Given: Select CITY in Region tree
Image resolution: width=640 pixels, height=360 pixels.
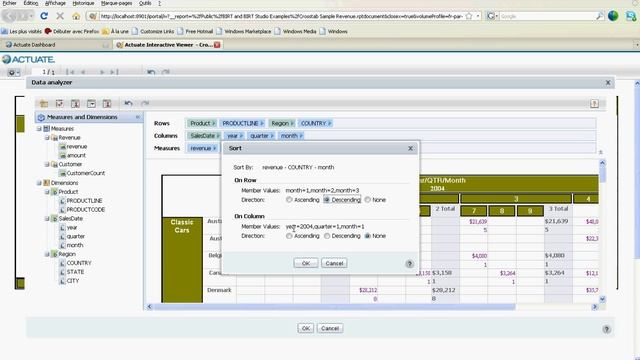Looking at the screenshot, I should [73, 281].
